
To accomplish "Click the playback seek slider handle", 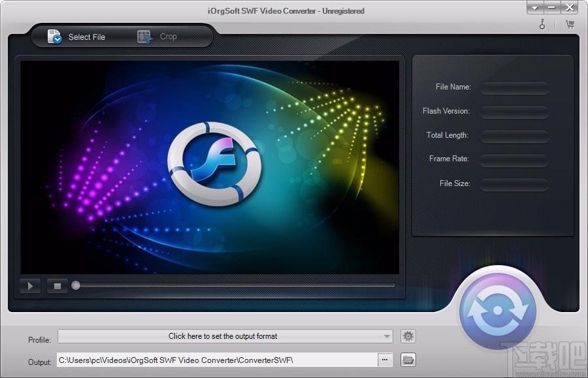I will coord(76,285).
